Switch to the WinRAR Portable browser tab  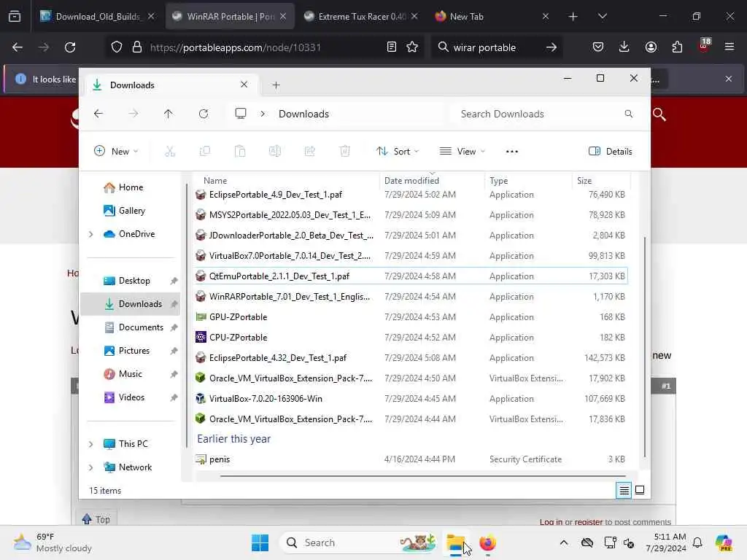click(230, 16)
